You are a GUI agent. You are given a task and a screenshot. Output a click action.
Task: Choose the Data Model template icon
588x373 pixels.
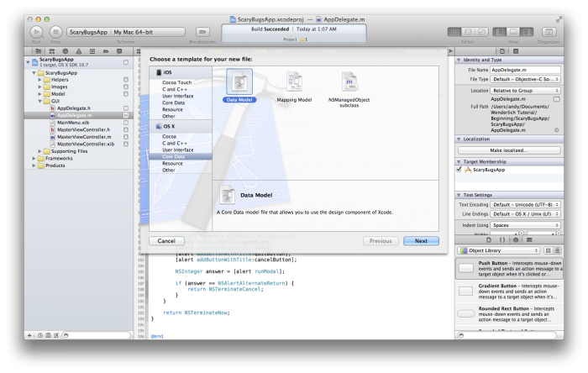[239, 81]
